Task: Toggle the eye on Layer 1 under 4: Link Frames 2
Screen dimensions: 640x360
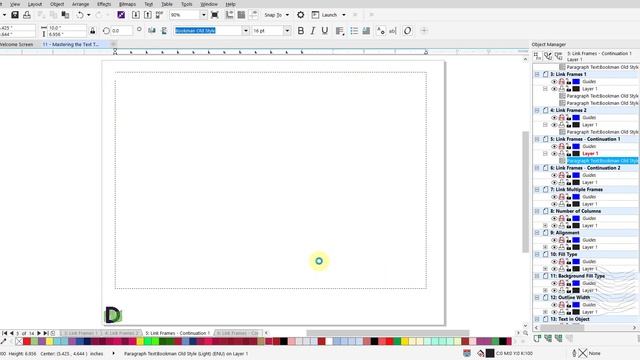Action: click(x=554, y=125)
